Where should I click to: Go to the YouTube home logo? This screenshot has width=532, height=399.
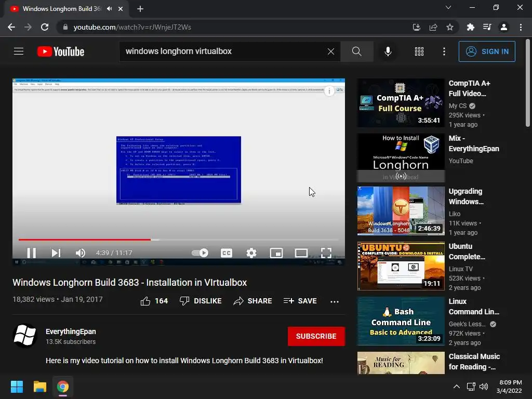[x=61, y=51]
